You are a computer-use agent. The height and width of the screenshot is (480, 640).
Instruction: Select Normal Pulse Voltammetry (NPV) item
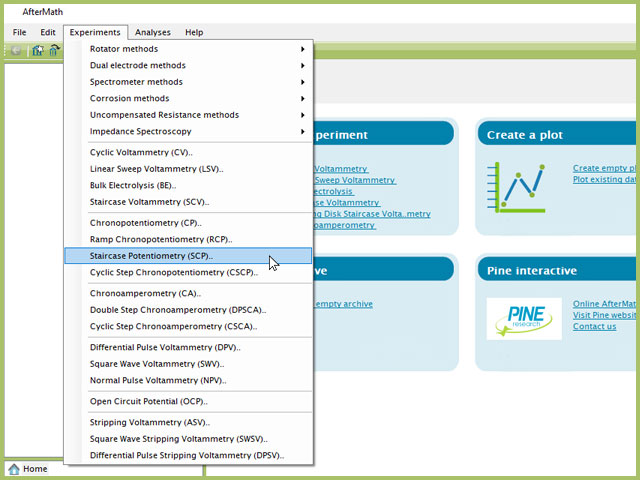189,380
